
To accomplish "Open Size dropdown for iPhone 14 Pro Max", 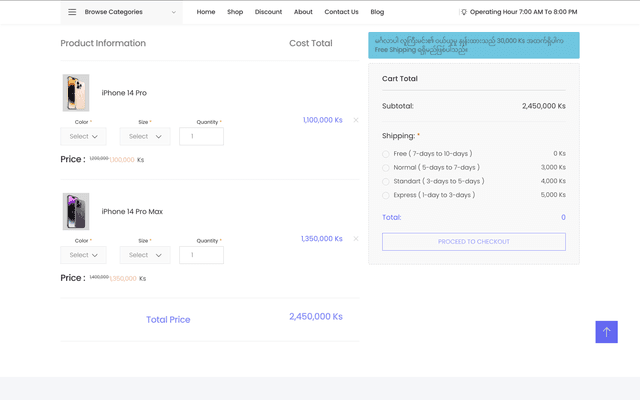I will tap(145, 255).
